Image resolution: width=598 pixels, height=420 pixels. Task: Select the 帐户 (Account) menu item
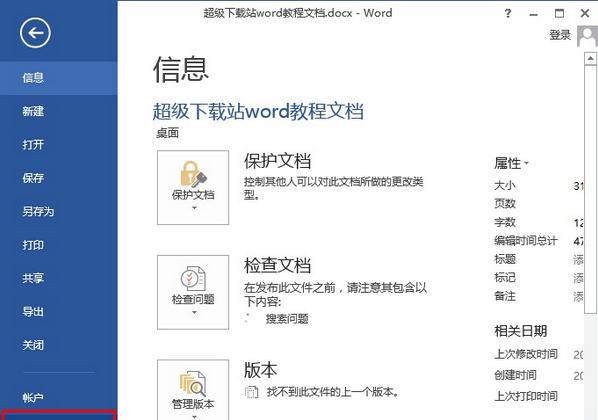[59, 398]
